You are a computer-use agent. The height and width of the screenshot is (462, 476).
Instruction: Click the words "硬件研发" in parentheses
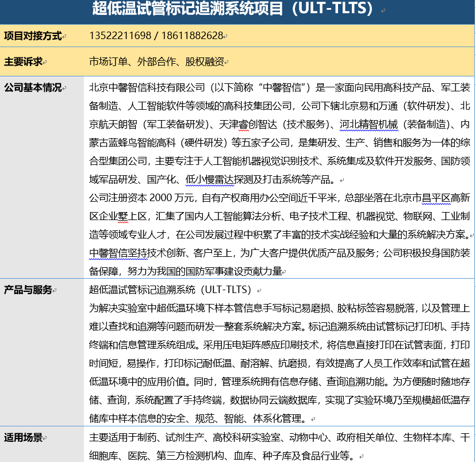point(204,143)
